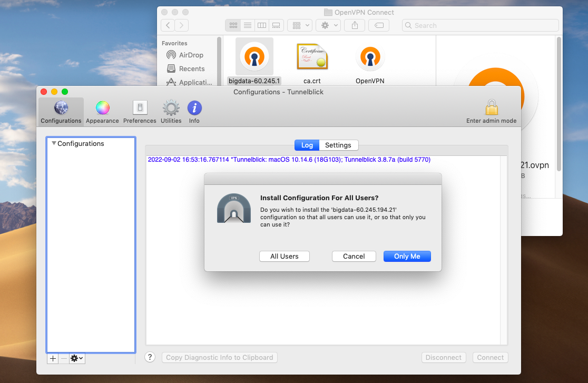The height and width of the screenshot is (383, 588).
Task: Go back in the Finder window
Action: tap(168, 25)
